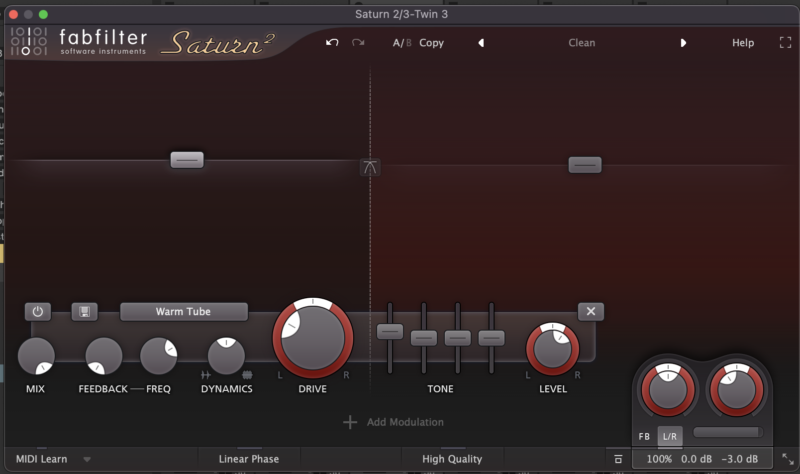This screenshot has height=474, width=800.
Task: Click the first Tone slider
Action: (x=390, y=332)
